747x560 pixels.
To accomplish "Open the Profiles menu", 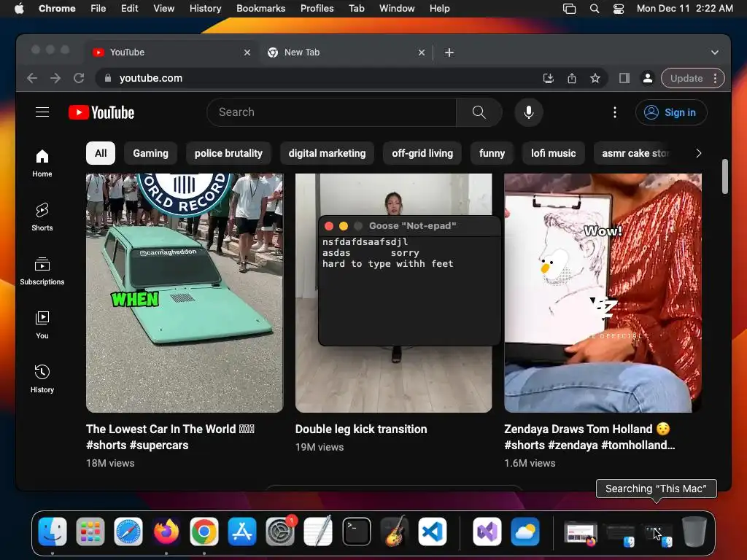I will coord(317,8).
